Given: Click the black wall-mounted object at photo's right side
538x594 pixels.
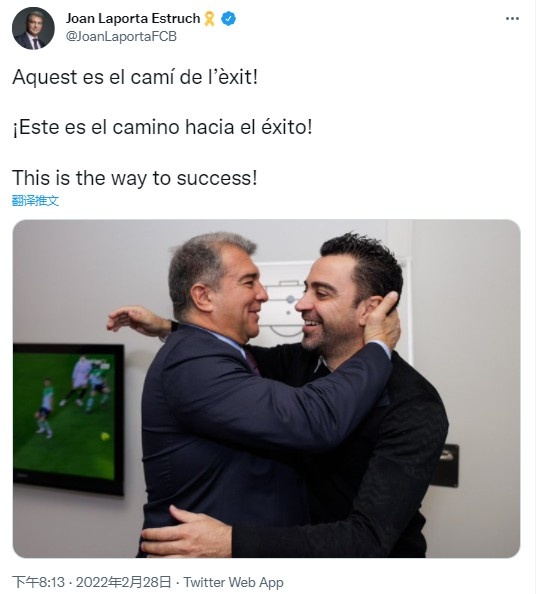Looking at the screenshot, I should pyautogui.click(x=445, y=466).
